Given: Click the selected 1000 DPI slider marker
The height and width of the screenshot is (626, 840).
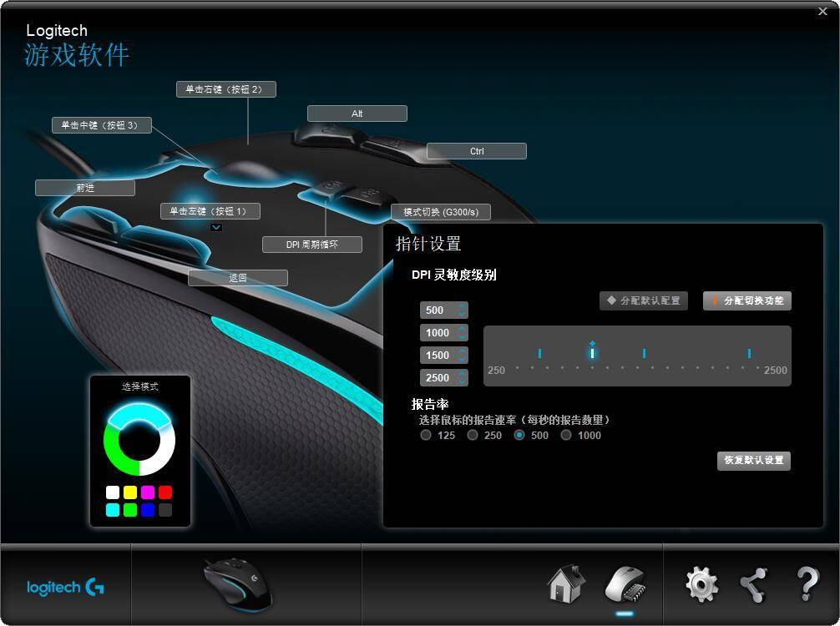Looking at the screenshot, I should 592,352.
